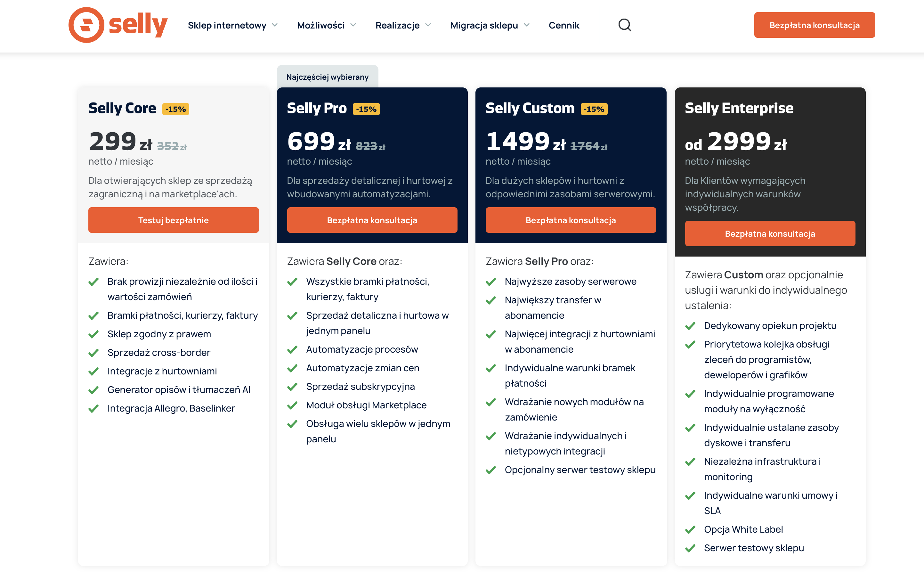Viewport: 924px width, 581px height.
Task: Click the Selly logo
Action: [118, 25]
